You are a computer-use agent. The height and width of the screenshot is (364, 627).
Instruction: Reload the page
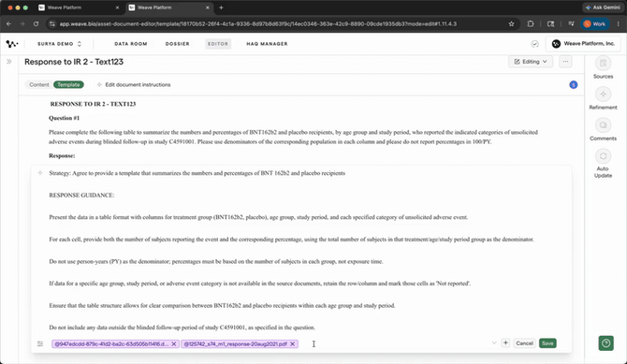point(36,24)
